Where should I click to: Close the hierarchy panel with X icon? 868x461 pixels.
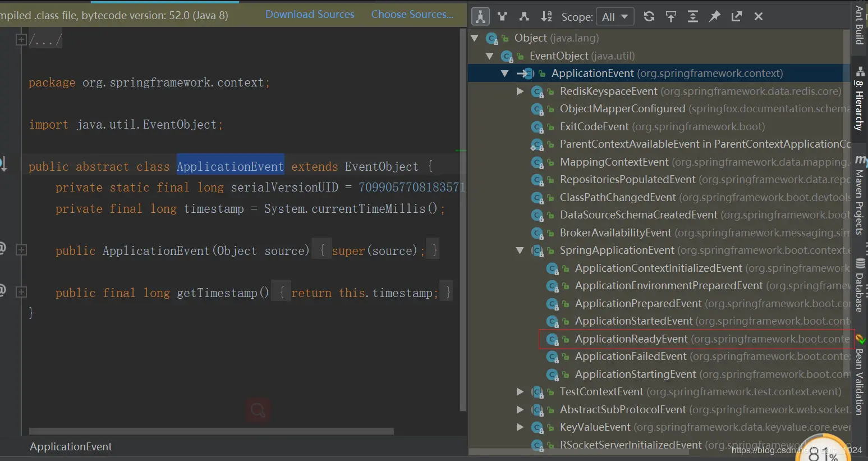coord(759,17)
